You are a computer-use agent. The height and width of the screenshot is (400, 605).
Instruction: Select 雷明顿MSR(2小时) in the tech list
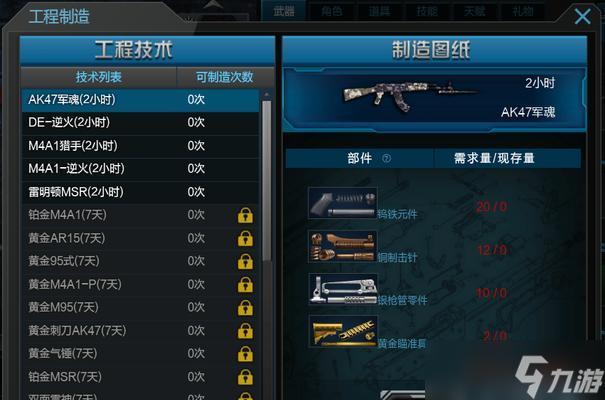pos(140,192)
